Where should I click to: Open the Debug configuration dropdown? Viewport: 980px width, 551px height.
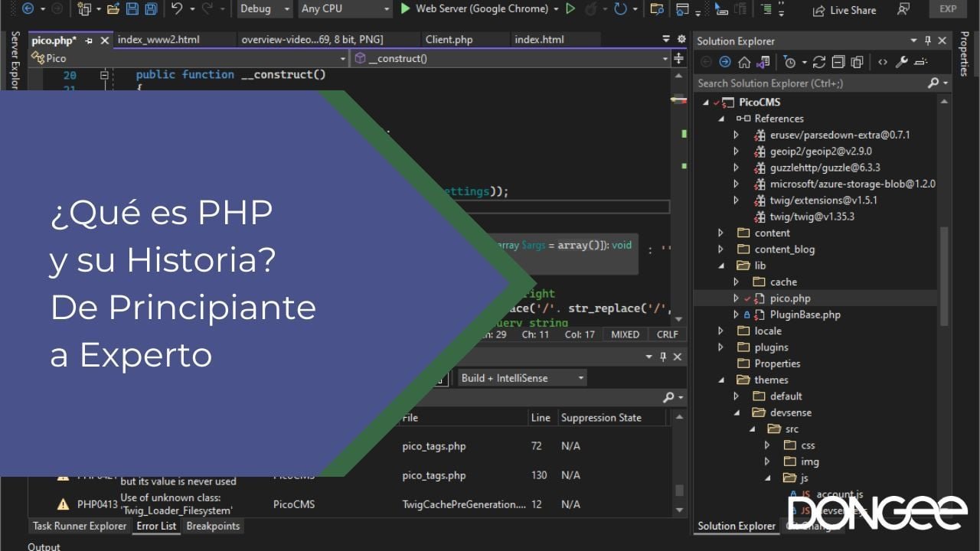[x=265, y=8]
